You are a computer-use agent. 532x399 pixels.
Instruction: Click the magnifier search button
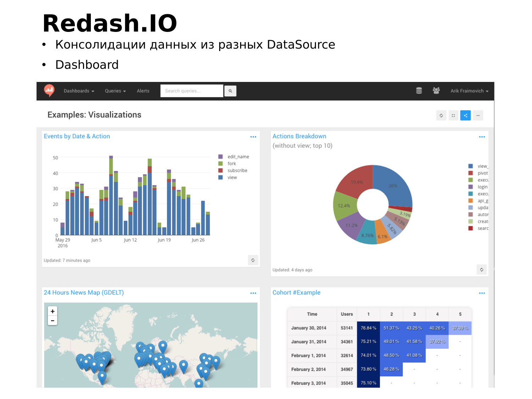[x=230, y=91]
